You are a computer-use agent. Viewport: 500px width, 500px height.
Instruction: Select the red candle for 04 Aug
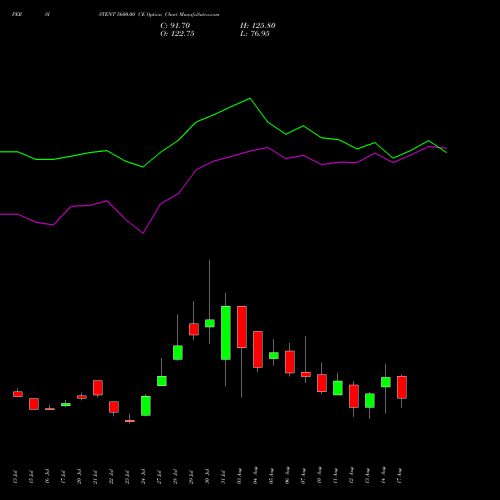(258, 349)
